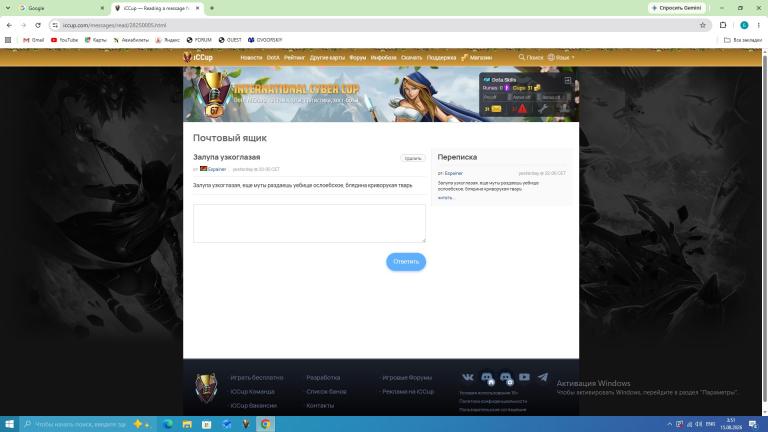Open the Разработка footer link
The height and width of the screenshot is (432, 768).
click(323, 378)
